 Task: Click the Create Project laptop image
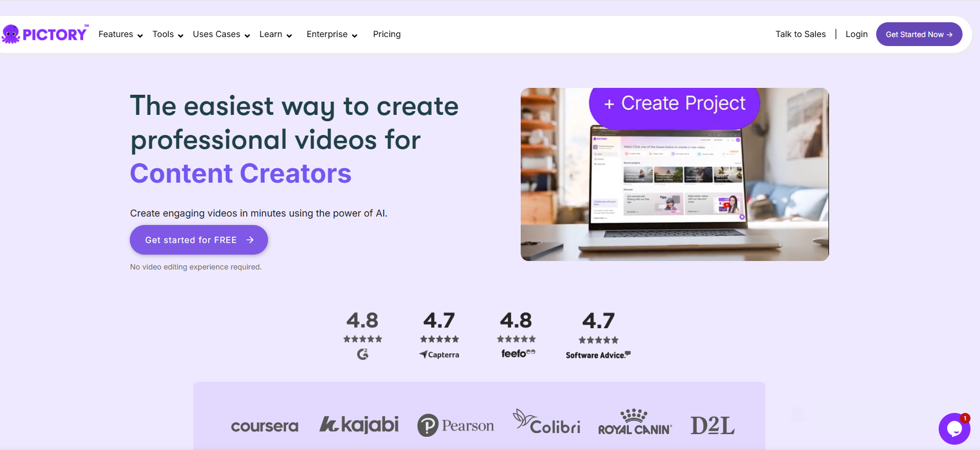674,174
